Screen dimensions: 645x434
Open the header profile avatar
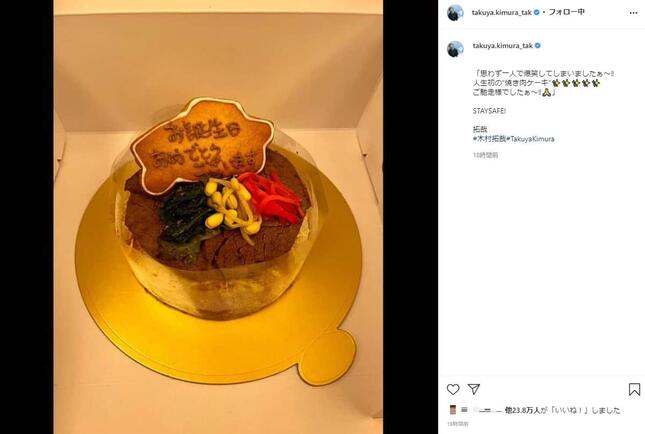(x=455, y=13)
